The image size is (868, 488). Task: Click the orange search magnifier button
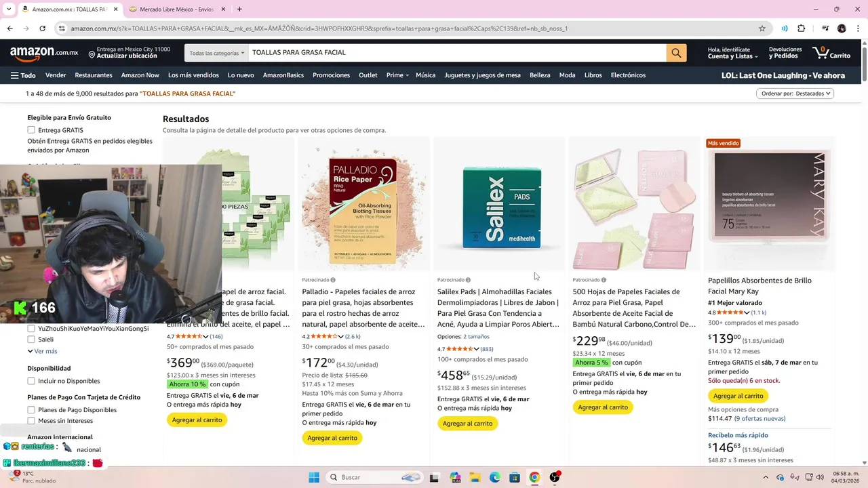point(676,53)
